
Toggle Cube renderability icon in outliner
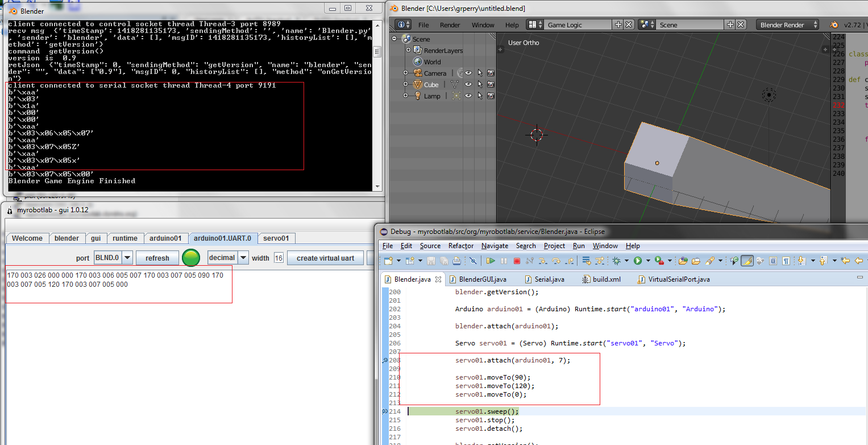click(x=491, y=84)
